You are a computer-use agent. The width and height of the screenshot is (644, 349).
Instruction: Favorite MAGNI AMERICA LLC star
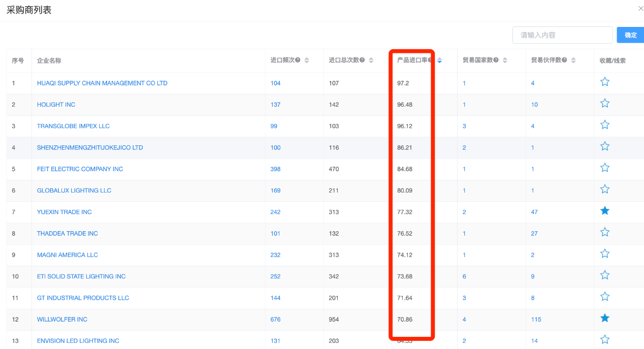(604, 253)
